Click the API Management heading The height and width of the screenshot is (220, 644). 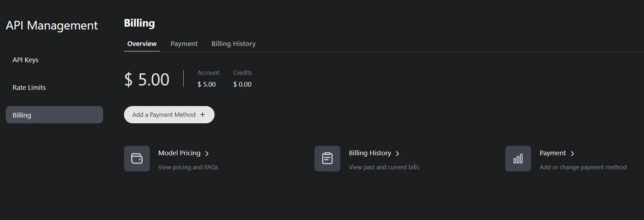point(52,25)
